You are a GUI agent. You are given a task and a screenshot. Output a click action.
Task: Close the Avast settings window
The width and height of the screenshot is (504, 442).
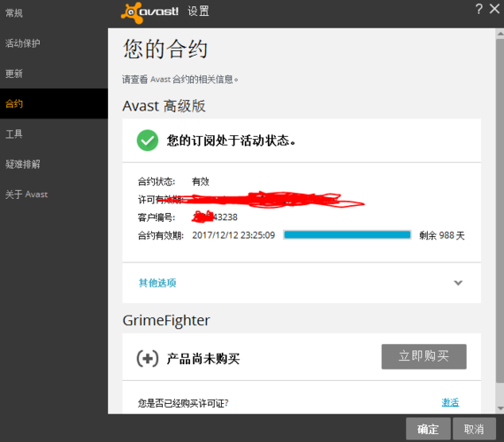[494, 9]
